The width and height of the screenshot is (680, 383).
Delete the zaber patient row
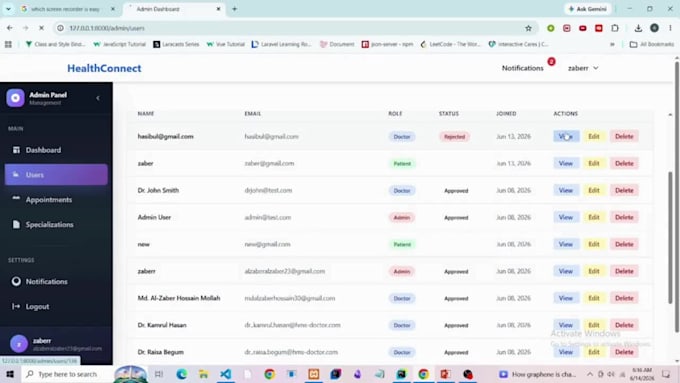point(624,164)
